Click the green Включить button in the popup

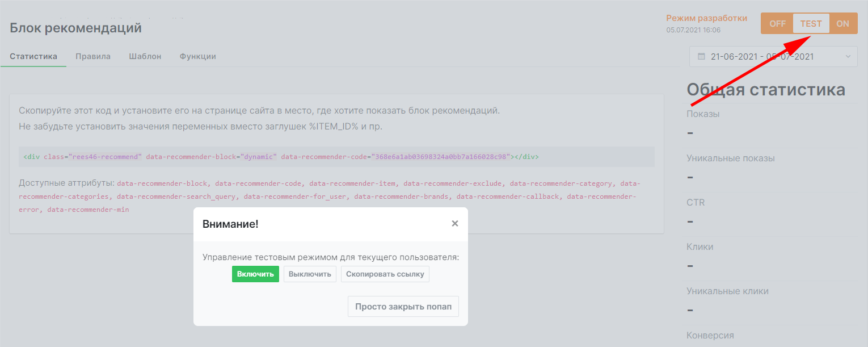(x=255, y=273)
